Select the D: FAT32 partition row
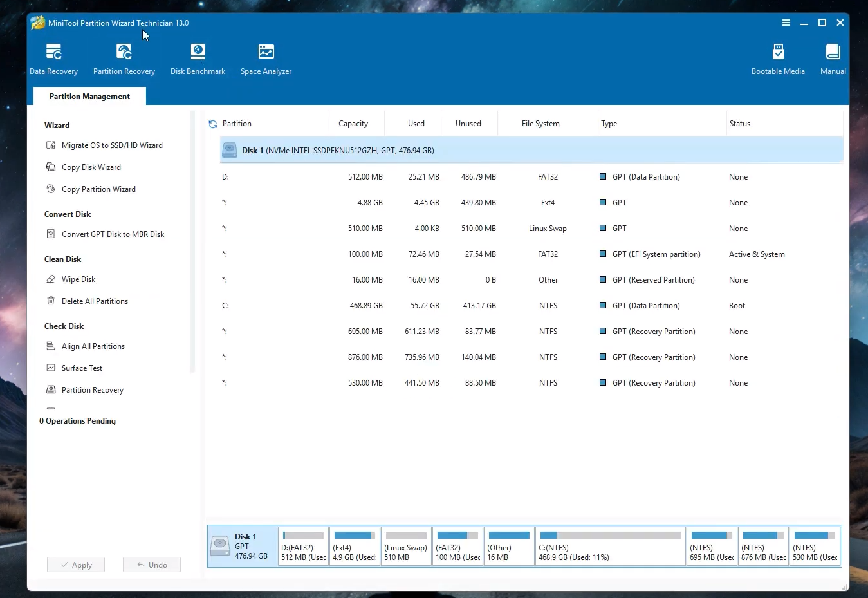This screenshot has width=868, height=598. [531, 176]
